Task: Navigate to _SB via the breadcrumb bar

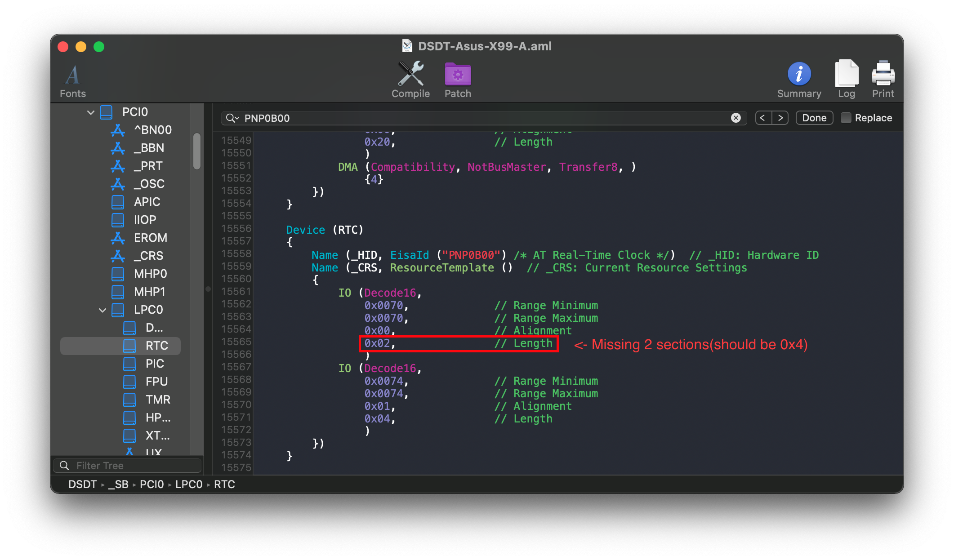Action: pyautogui.click(x=119, y=484)
